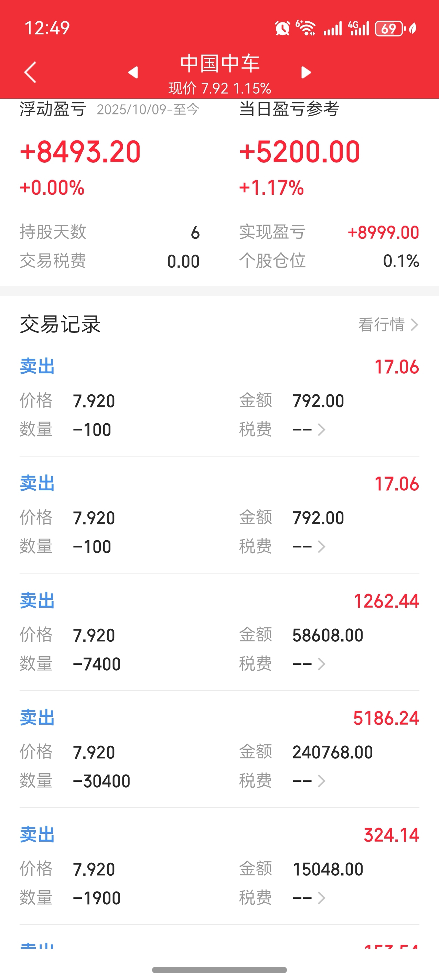Tap the alarm icon in status bar

pos(282,28)
